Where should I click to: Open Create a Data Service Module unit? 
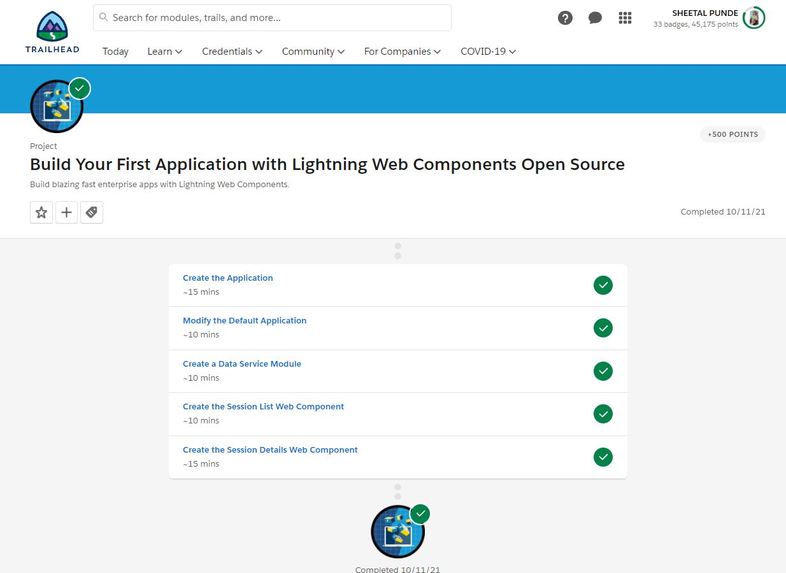point(242,363)
